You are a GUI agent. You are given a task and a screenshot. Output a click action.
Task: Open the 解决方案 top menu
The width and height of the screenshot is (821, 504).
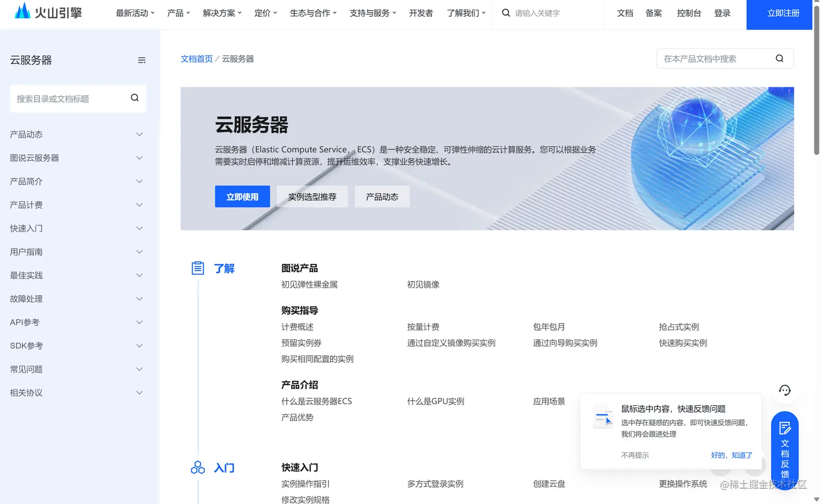point(222,13)
